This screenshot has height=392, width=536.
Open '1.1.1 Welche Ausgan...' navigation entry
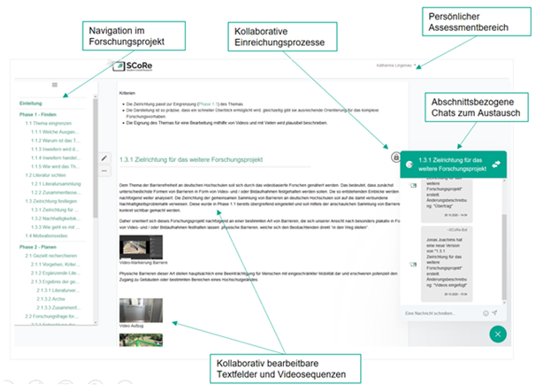55,132
